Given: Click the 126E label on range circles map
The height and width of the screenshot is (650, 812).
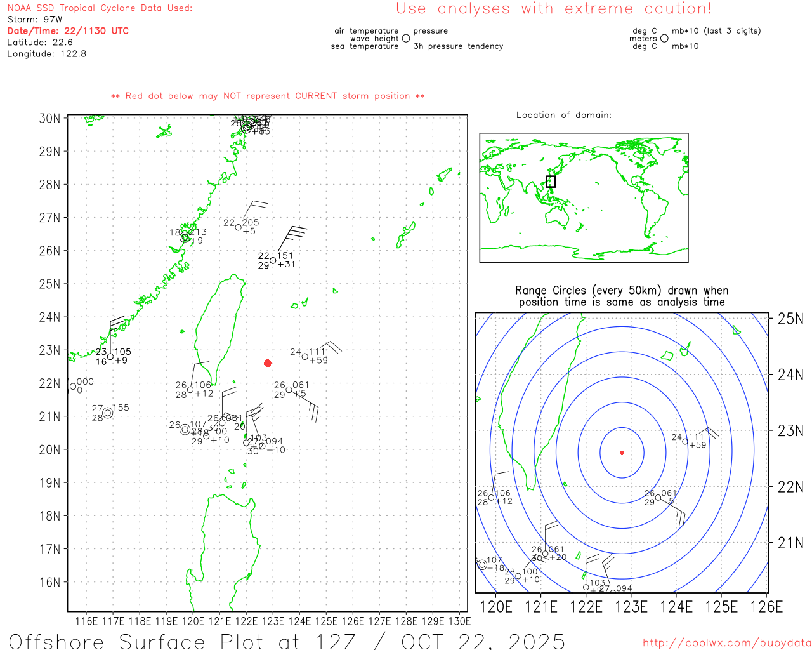Looking at the screenshot, I should pos(767,607).
